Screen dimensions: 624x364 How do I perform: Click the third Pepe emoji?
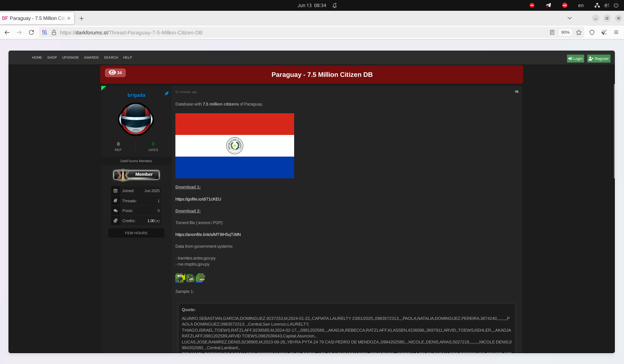(200, 278)
